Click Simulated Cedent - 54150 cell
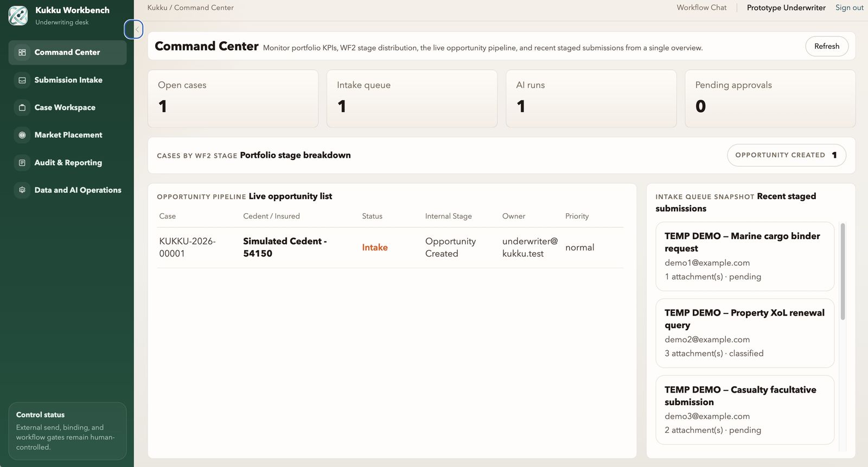The width and height of the screenshot is (868, 467). pyautogui.click(x=285, y=247)
